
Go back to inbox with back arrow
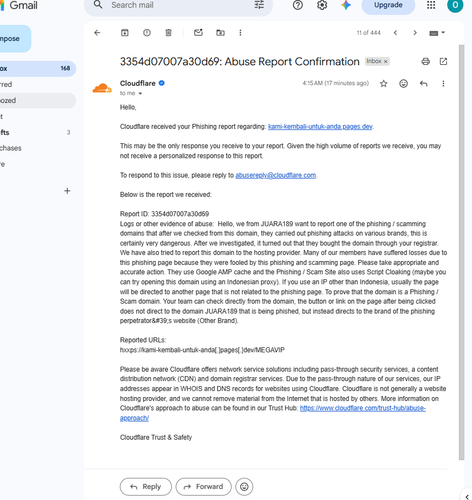point(97,33)
